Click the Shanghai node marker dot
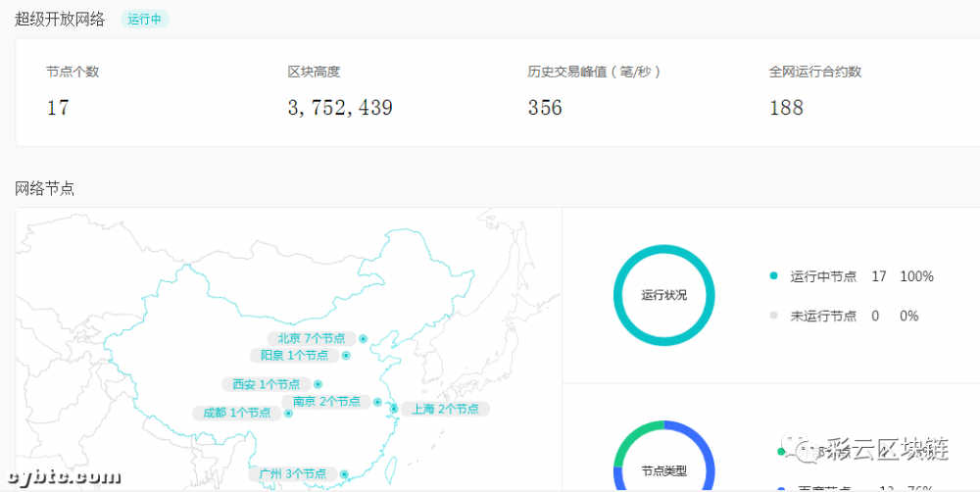The width and height of the screenshot is (980, 492). pyautogui.click(x=394, y=409)
